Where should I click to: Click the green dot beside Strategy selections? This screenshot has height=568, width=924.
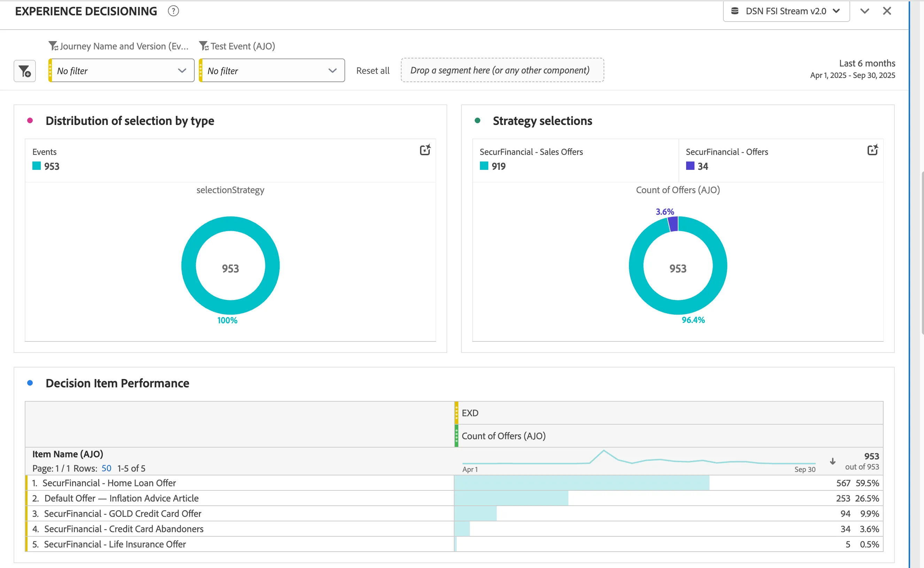(477, 120)
